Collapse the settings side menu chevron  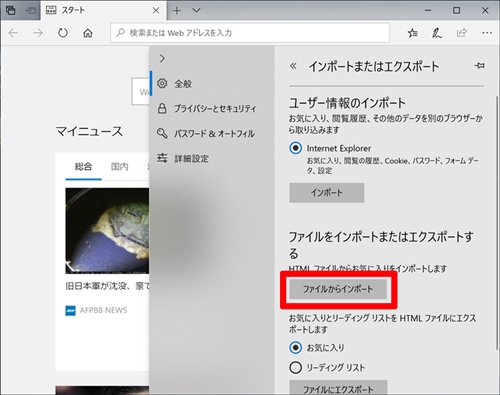point(162,58)
